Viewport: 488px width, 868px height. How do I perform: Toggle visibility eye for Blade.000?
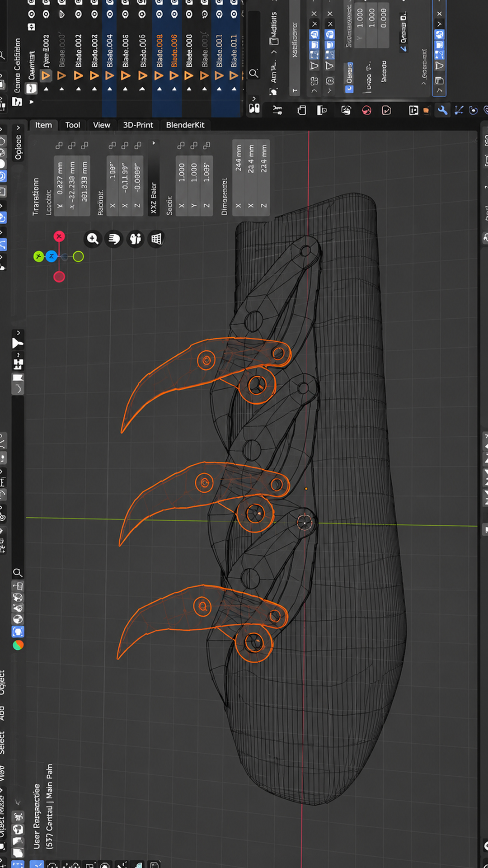(189, 14)
